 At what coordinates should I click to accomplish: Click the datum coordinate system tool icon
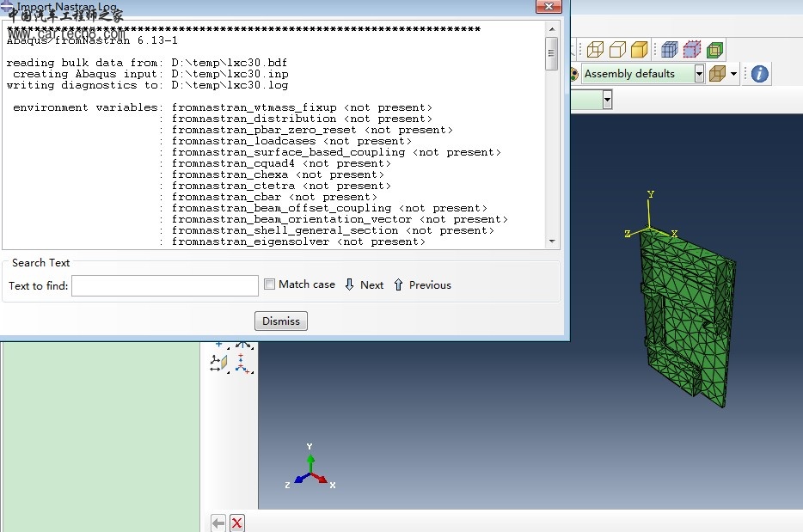[x=242, y=364]
